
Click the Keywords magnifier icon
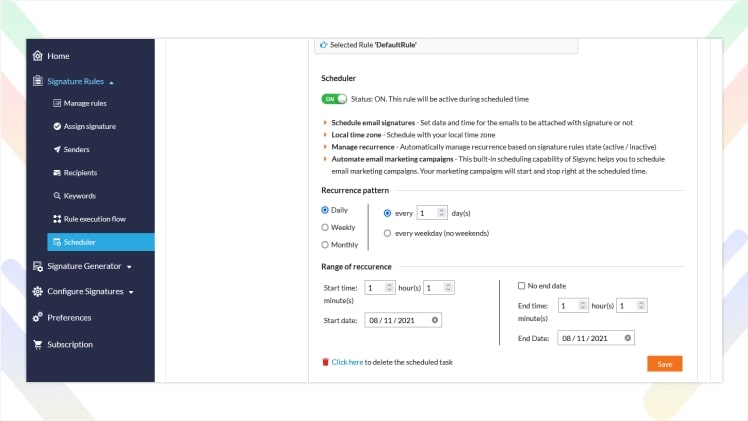(57, 195)
